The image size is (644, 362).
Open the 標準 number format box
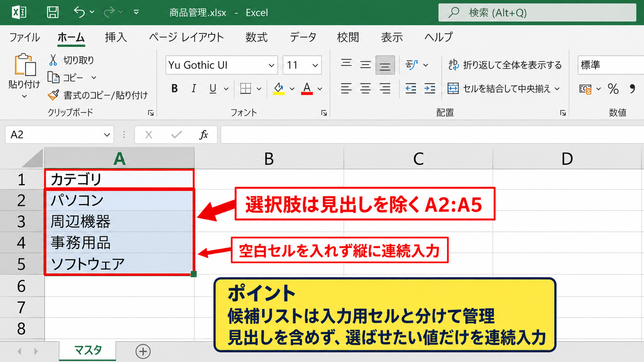610,65
